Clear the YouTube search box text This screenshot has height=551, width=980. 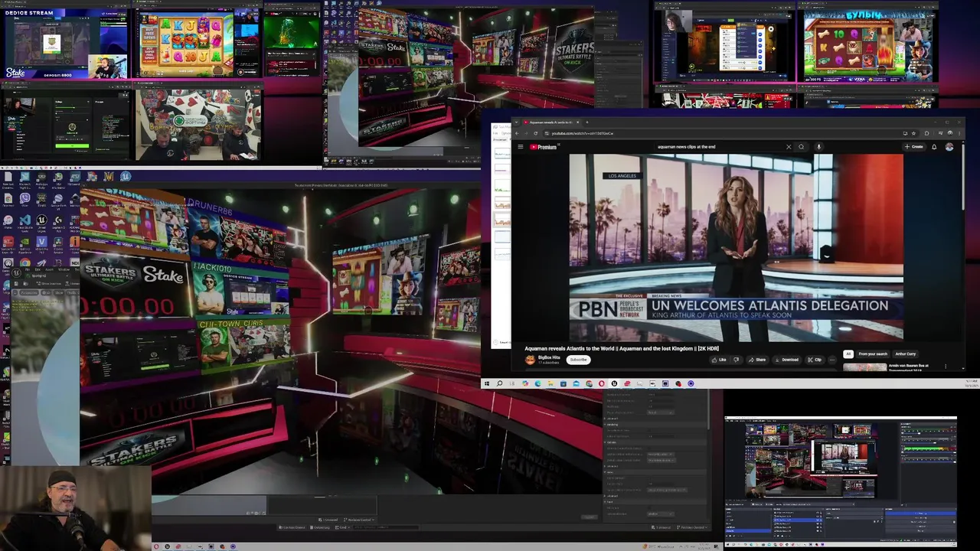pyautogui.click(x=789, y=147)
